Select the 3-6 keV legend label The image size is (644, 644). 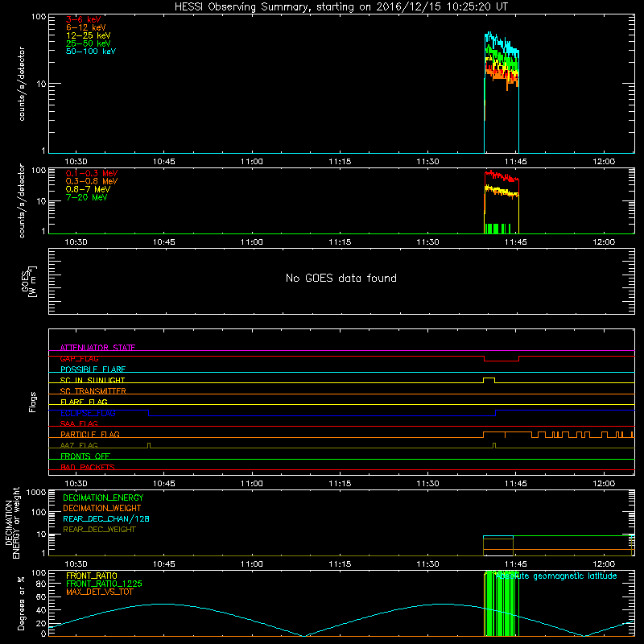tap(83, 19)
